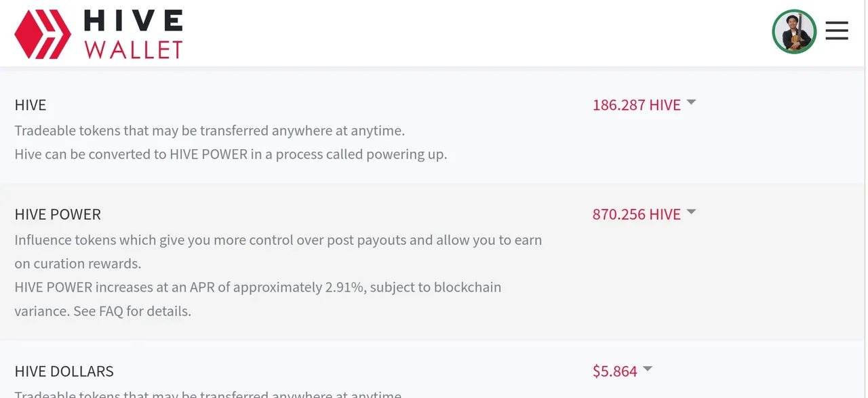868x398 pixels.
Task: Select the HIVE DOLLARS section heading
Action: (x=64, y=371)
